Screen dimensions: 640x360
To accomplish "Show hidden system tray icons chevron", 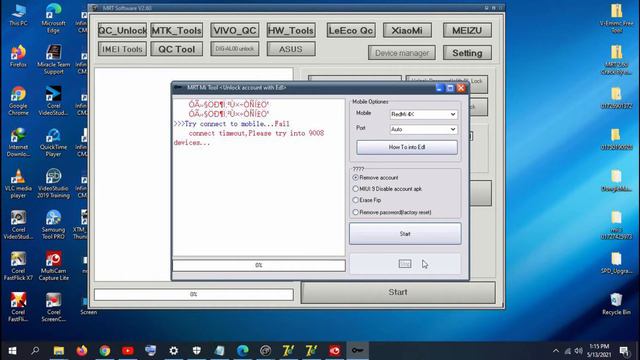I will [x=556, y=351].
